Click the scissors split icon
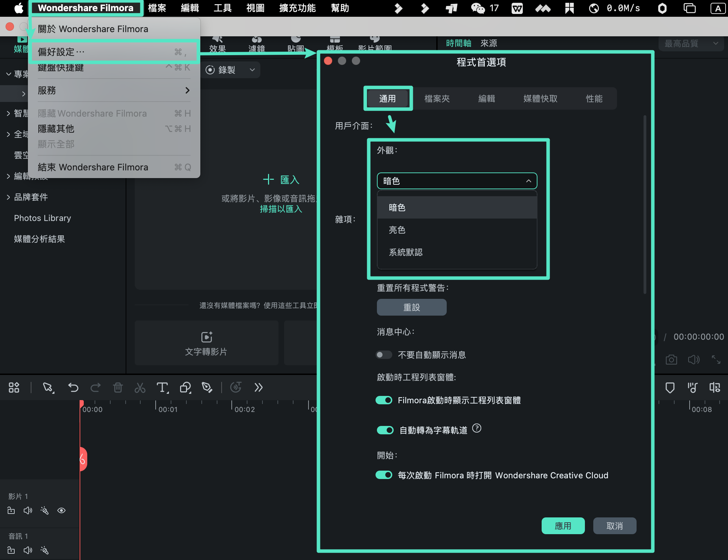Image resolution: width=728 pixels, height=560 pixels. 140,388
